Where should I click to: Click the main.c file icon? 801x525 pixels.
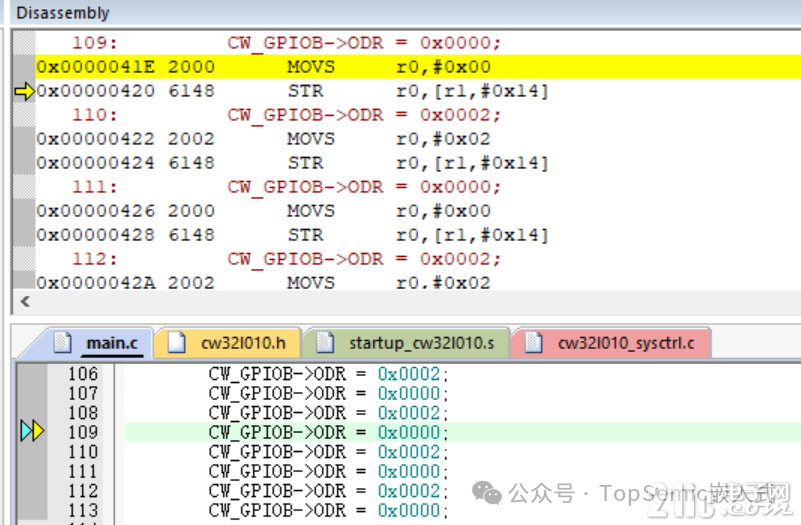click(x=63, y=342)
